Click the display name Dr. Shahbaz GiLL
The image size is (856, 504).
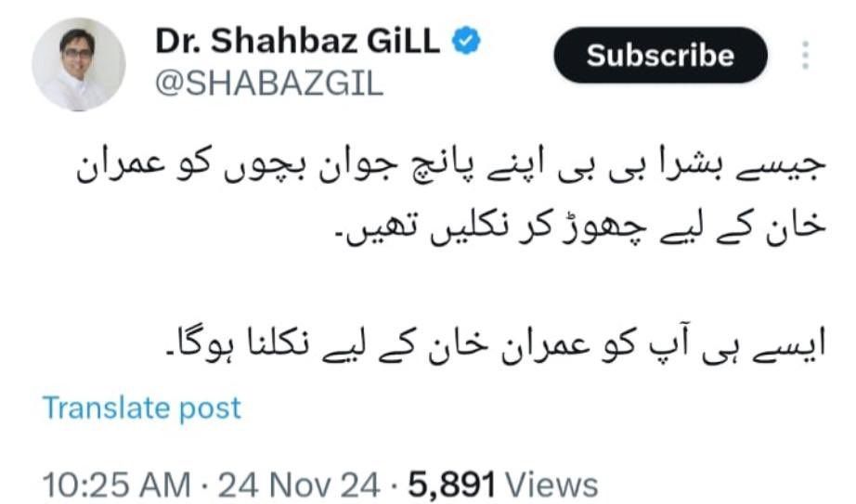point(297,41)
